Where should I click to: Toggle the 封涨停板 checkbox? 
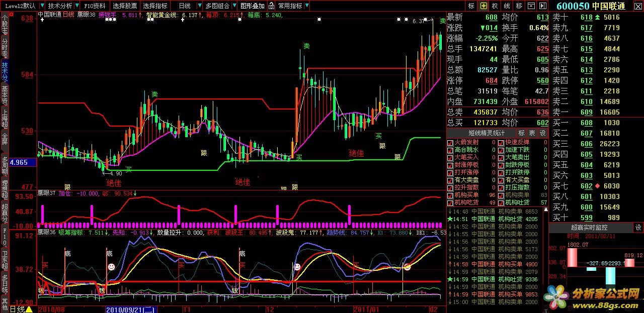tap(450, 165)
